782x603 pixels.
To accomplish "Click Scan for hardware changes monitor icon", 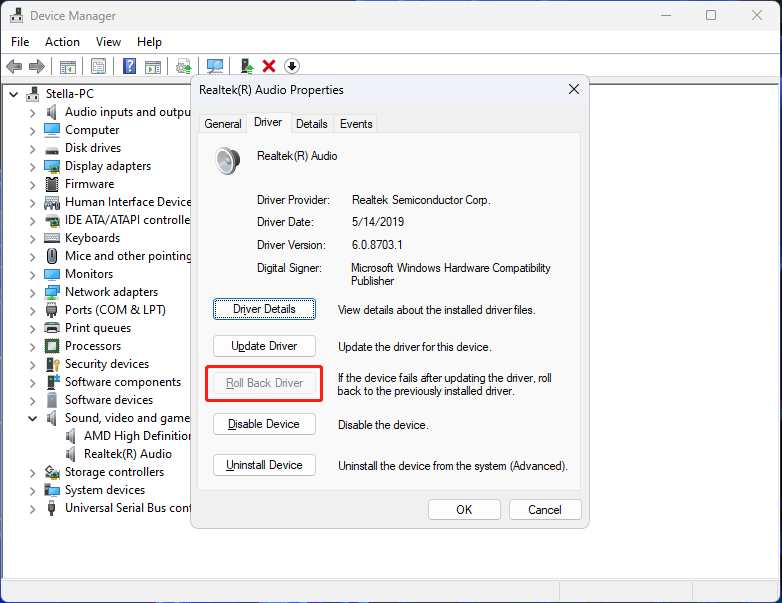I will tap(215, 66).
